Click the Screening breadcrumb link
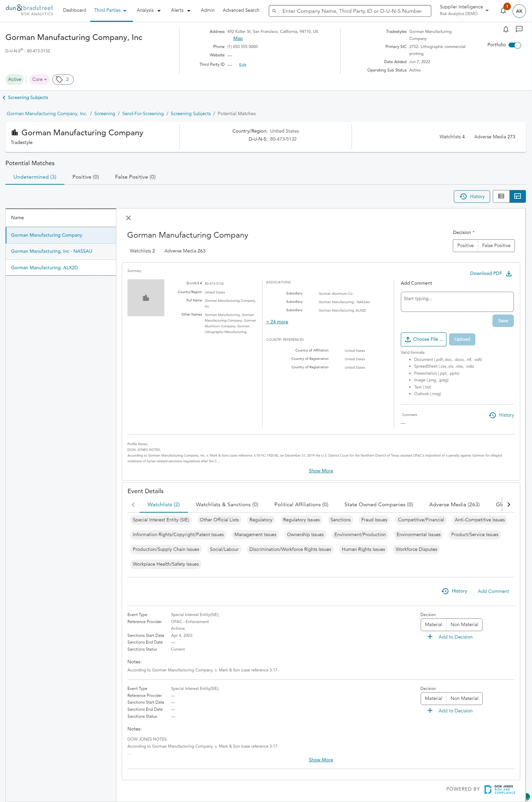This screenshot has width=532, height=802. (105, 114)
